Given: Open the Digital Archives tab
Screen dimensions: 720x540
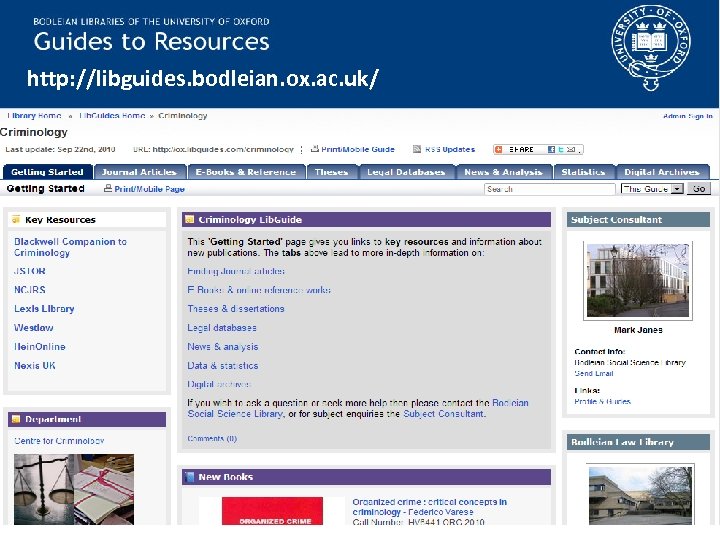Looking at the screenshot, I should (x=662, y=172).
